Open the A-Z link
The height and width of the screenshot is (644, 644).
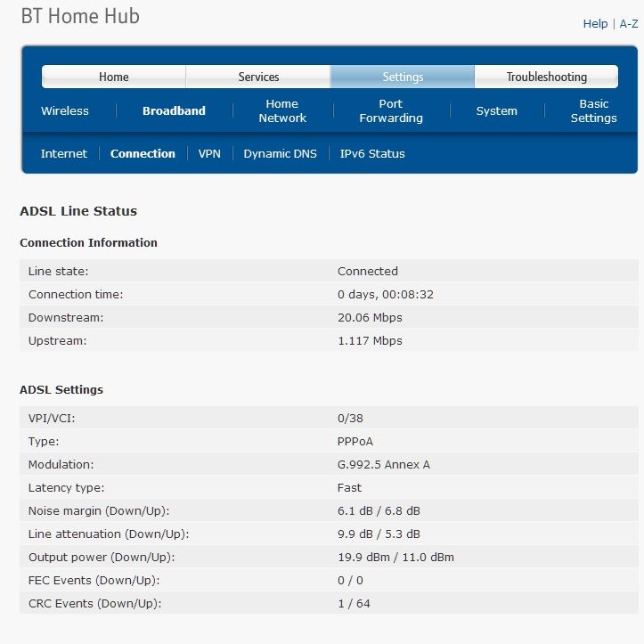(x=628, y=24)
